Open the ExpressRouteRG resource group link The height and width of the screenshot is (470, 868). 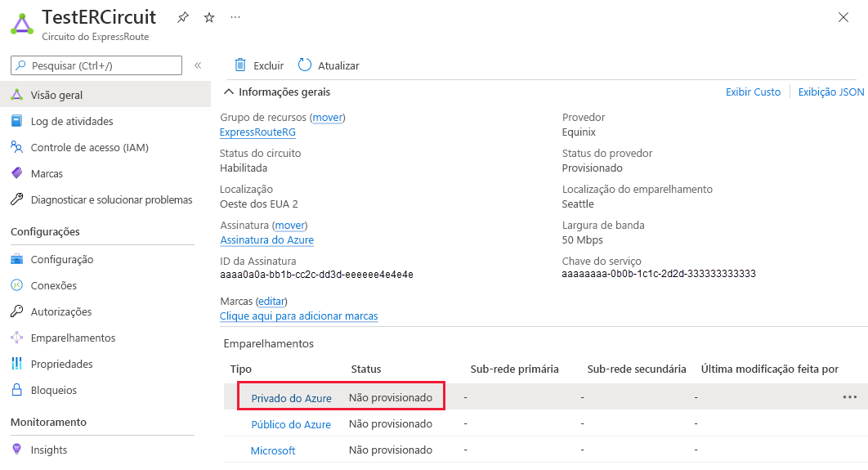pos(257,132)
